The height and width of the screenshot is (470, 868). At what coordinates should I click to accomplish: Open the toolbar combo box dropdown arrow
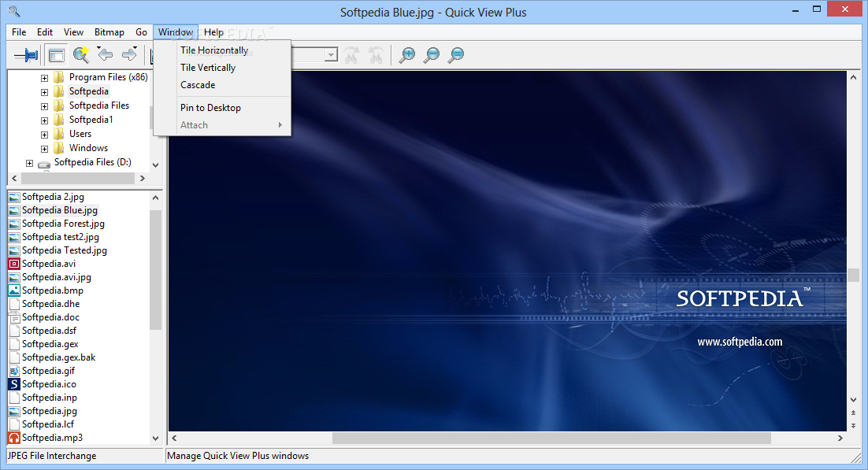pyautogui.click(x=331, y=55)
